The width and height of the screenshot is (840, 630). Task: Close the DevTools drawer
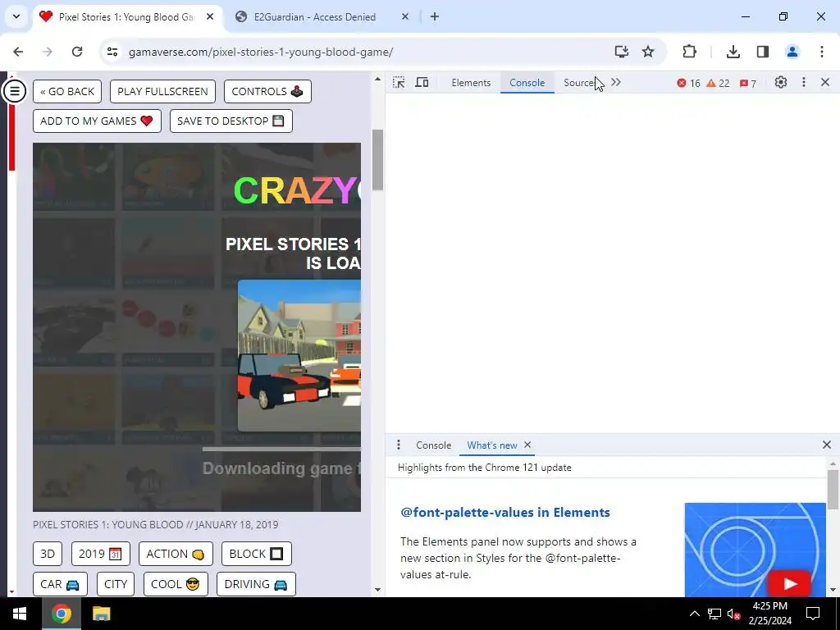tap(827, 445)
